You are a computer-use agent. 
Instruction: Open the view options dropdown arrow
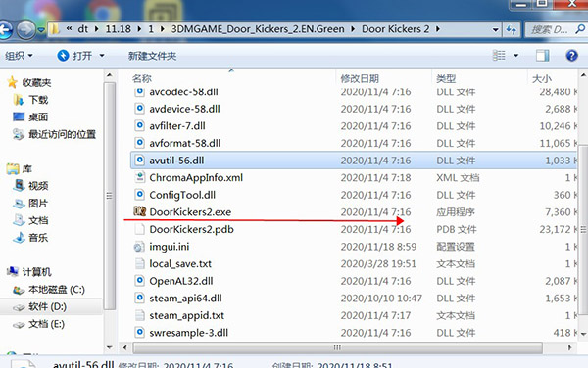point(516,56)
